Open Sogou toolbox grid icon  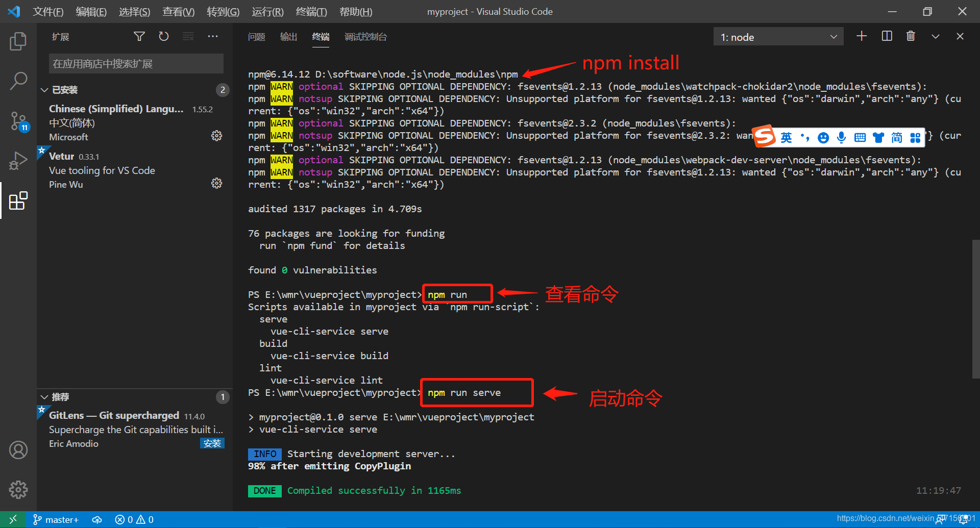(915, 137)
